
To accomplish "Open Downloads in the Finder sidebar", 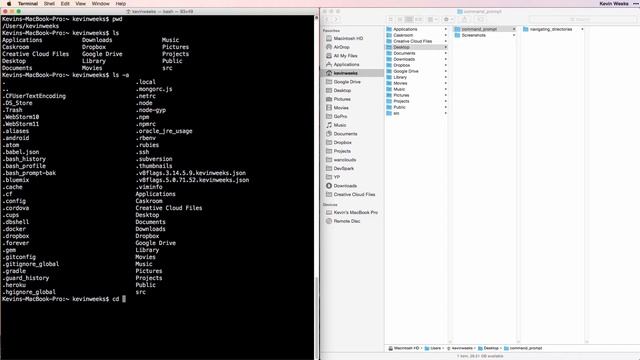I will click(x=342, y=186).
